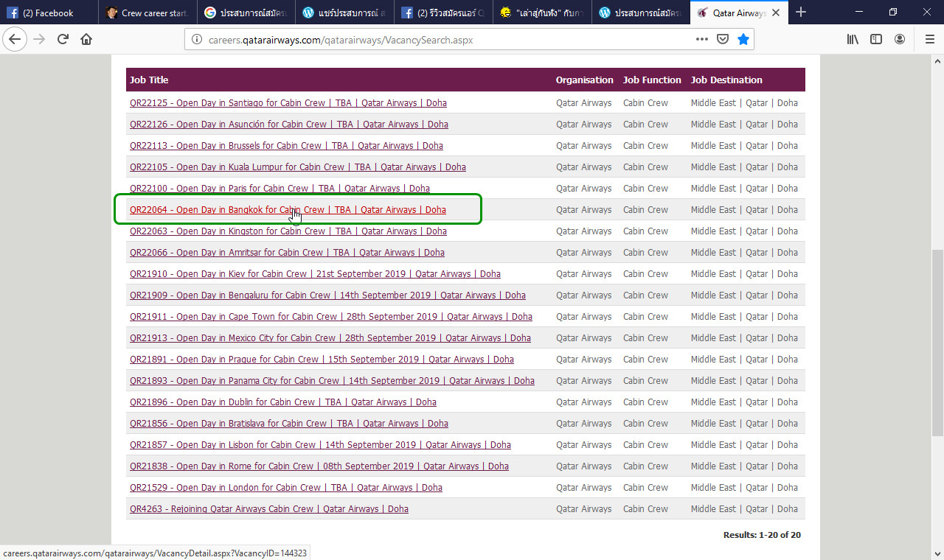Close the Qatar Airways tab

click(x=776, y=13)
